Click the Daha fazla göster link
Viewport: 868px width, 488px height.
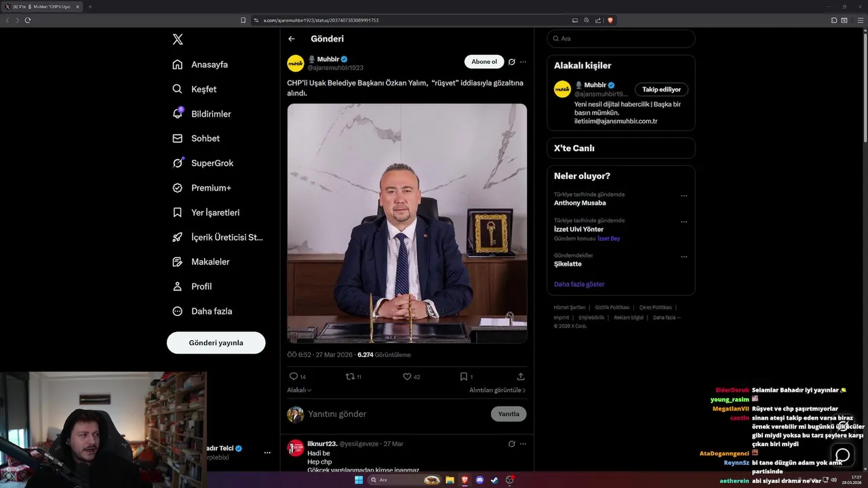[579, 284]
